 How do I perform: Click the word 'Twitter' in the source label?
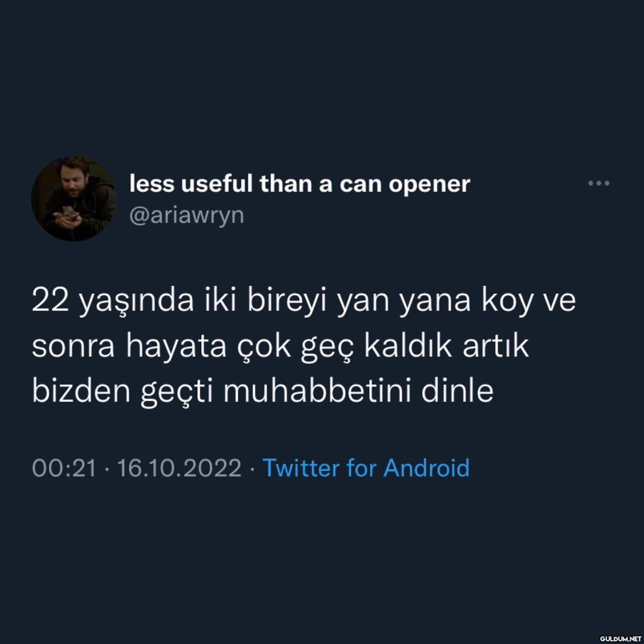[301, 468]
